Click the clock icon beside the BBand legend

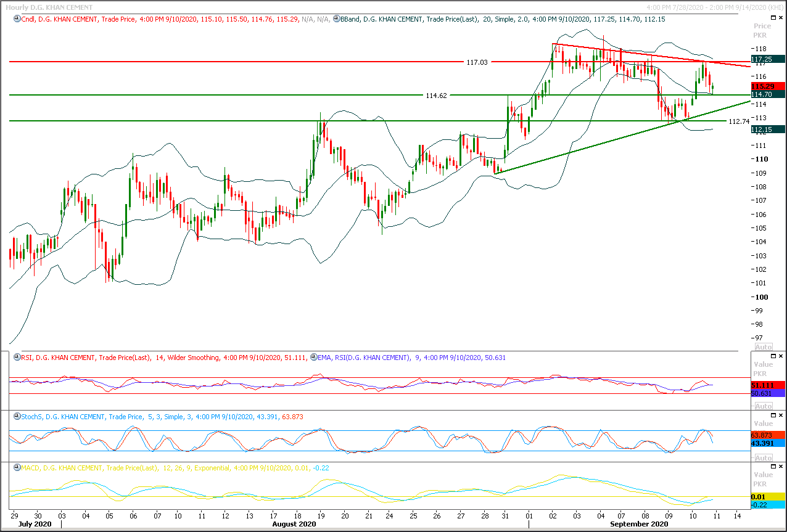(337, 19)
